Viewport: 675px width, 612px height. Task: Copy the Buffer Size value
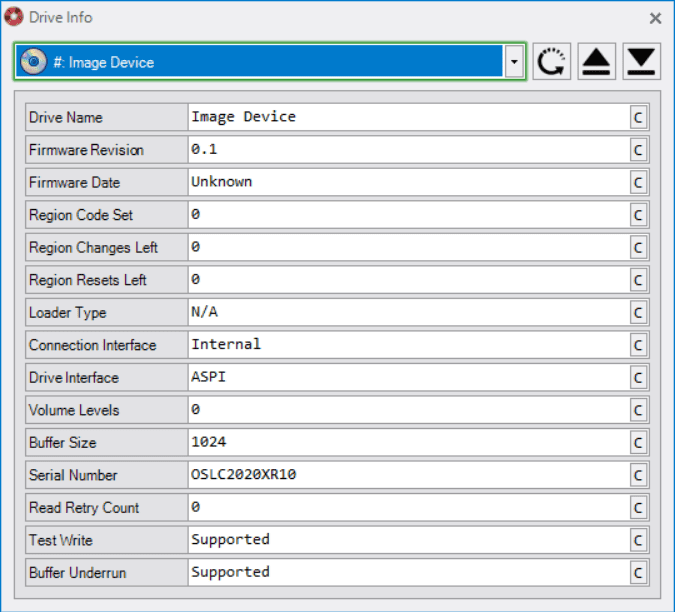click(x=638, y=443)
